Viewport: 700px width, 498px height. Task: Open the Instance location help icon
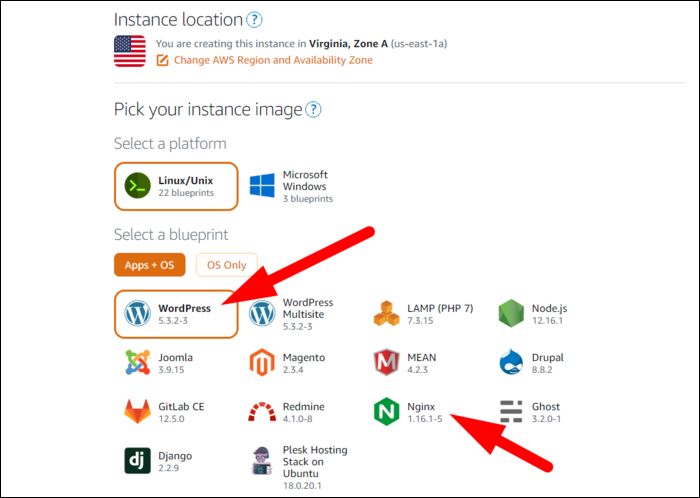point(254,20)
